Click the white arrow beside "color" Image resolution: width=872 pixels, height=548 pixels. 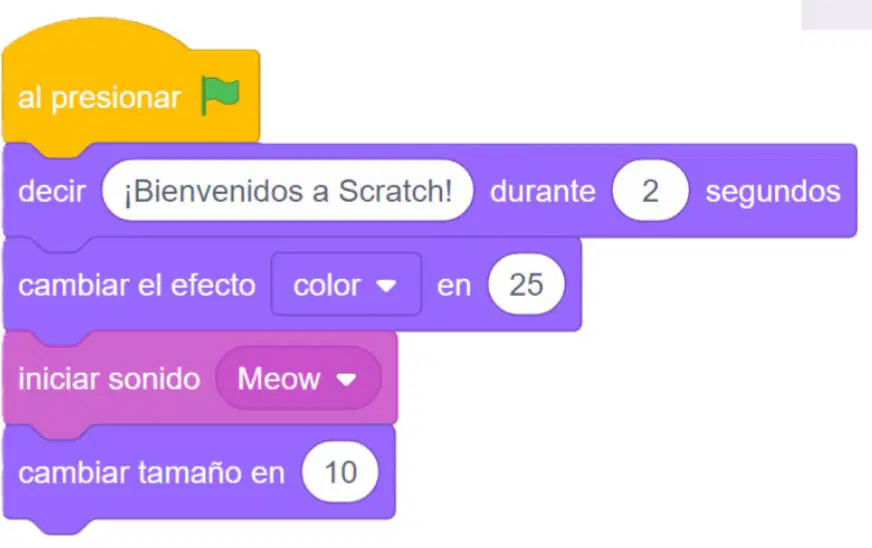[x=386, y=286]
